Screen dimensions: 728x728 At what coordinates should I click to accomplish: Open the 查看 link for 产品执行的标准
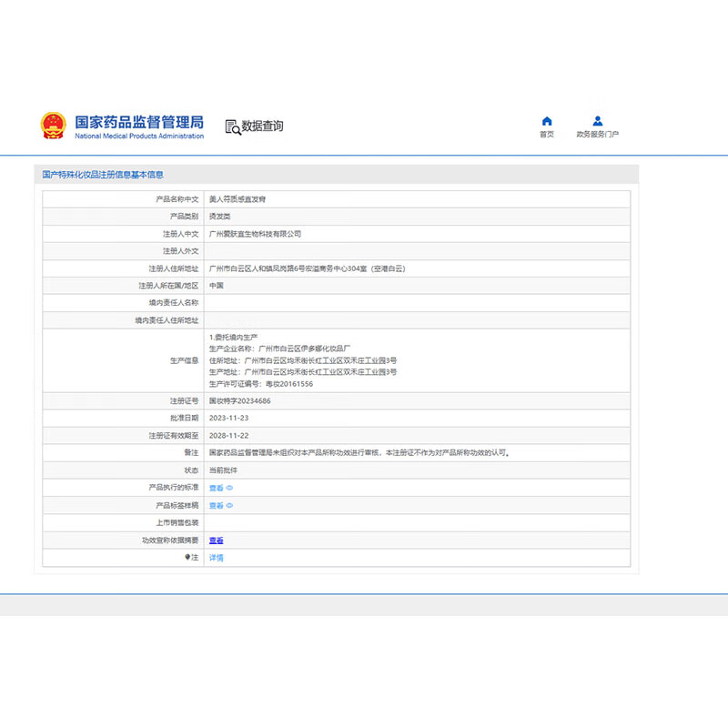pos(216,488)
